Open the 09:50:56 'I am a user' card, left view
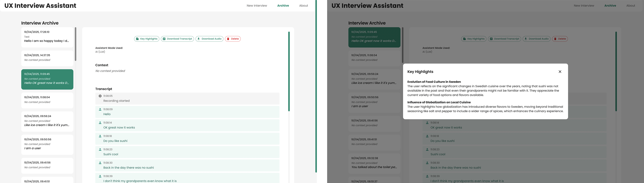Viewport: 644px width, 183px height. click(47, 145)
